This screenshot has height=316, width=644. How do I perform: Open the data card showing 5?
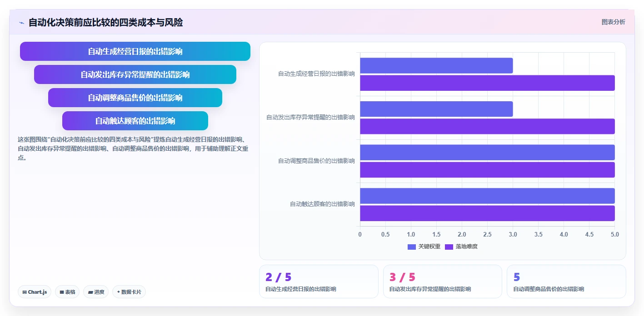click(566, 281)
